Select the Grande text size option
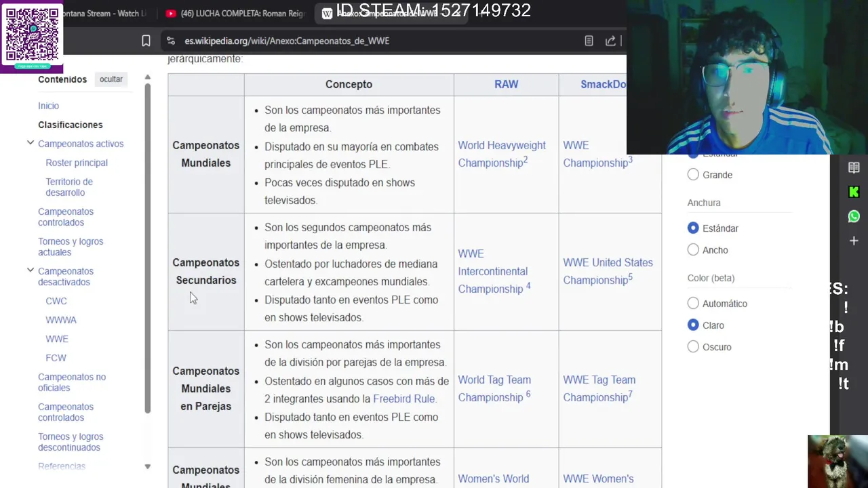 coord(693,175)
